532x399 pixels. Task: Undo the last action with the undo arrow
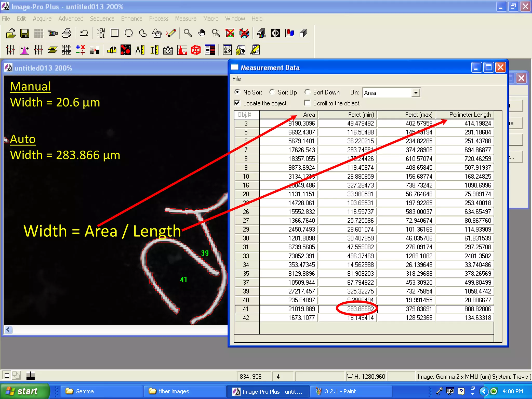coord(84,33)
